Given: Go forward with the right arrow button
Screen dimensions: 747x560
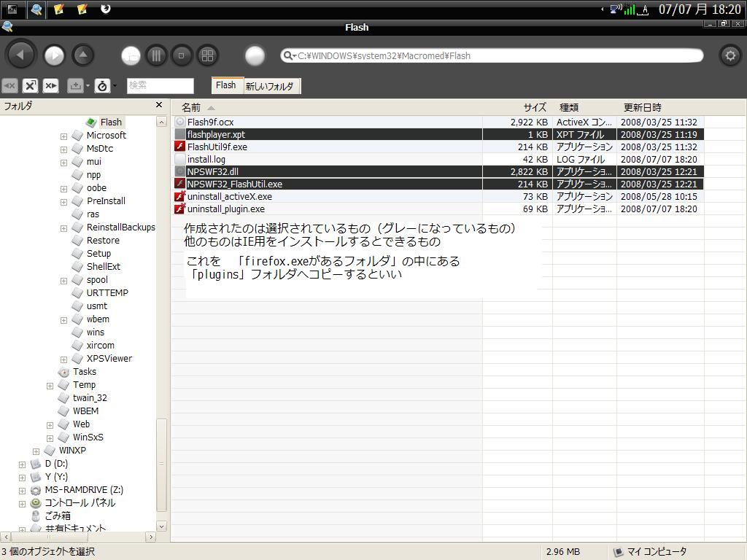Looking at the screenshot, I should pos(54,55).
